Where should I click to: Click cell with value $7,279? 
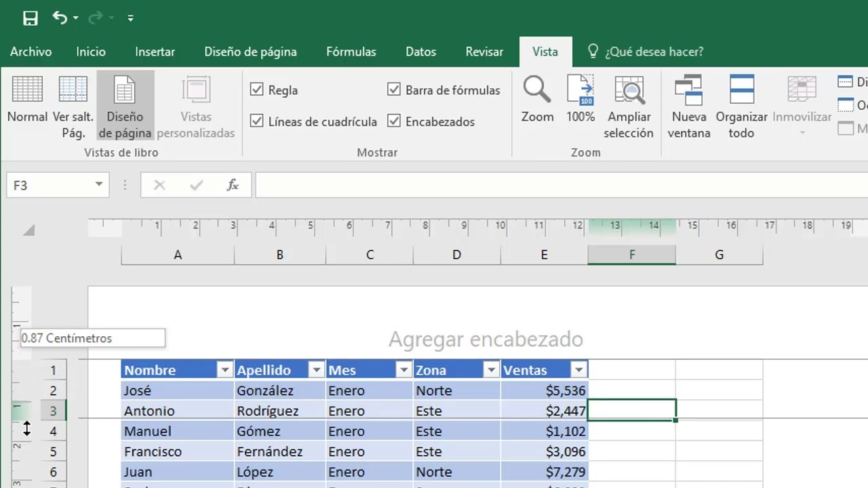tap(544, 472)
